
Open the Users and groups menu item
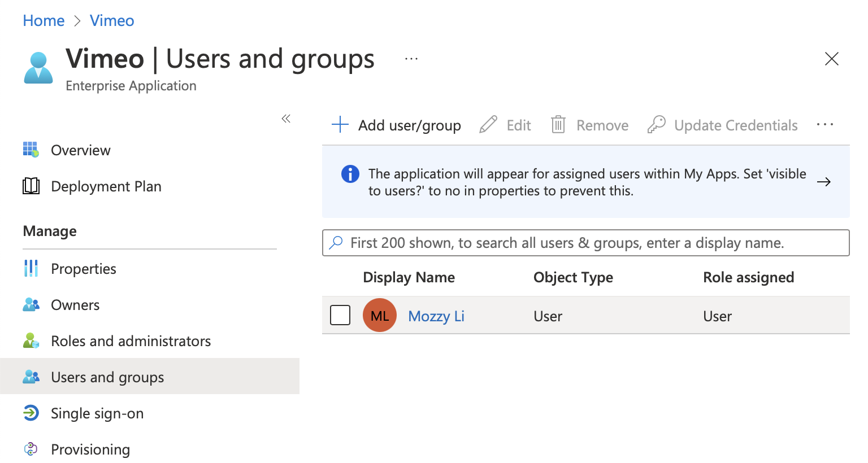click(x=107, y=377)
